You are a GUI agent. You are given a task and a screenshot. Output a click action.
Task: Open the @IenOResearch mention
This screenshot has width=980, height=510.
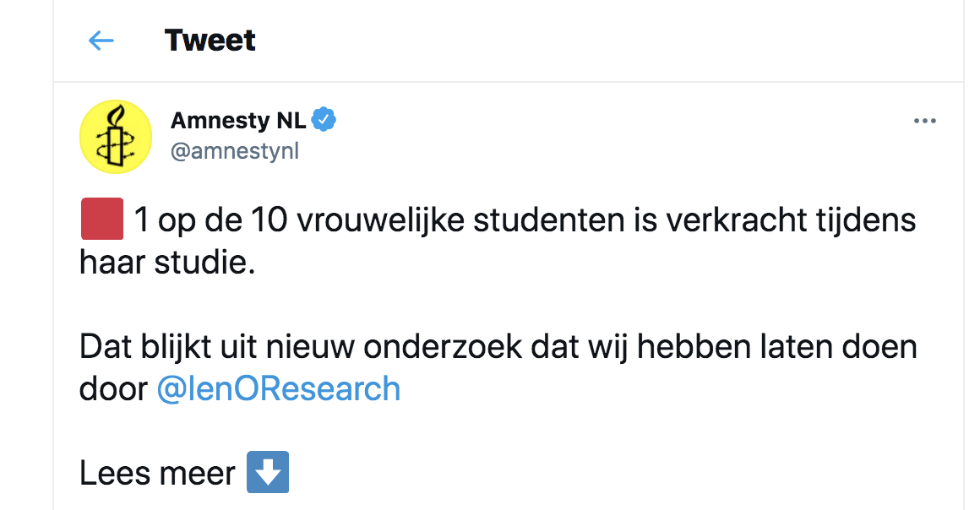click(x=278, y=388)
